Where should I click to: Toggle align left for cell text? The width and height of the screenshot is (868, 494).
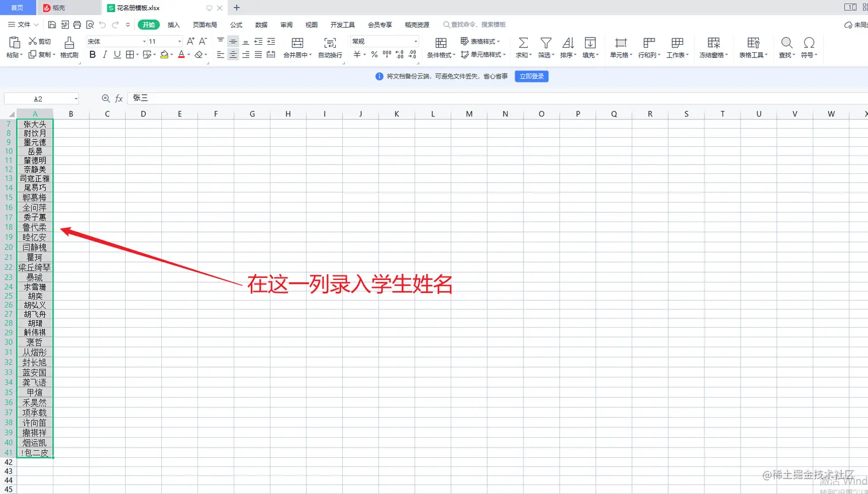(x=220, y=55)
